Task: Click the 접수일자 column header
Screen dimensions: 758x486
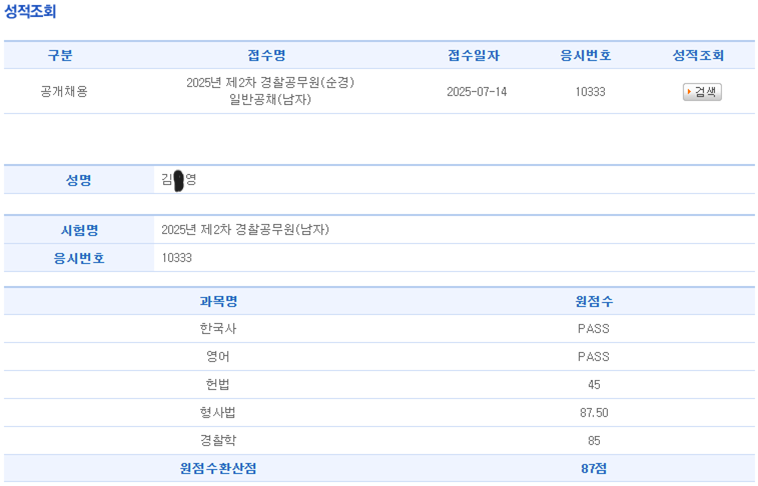Action: click(x=474, y=55)
